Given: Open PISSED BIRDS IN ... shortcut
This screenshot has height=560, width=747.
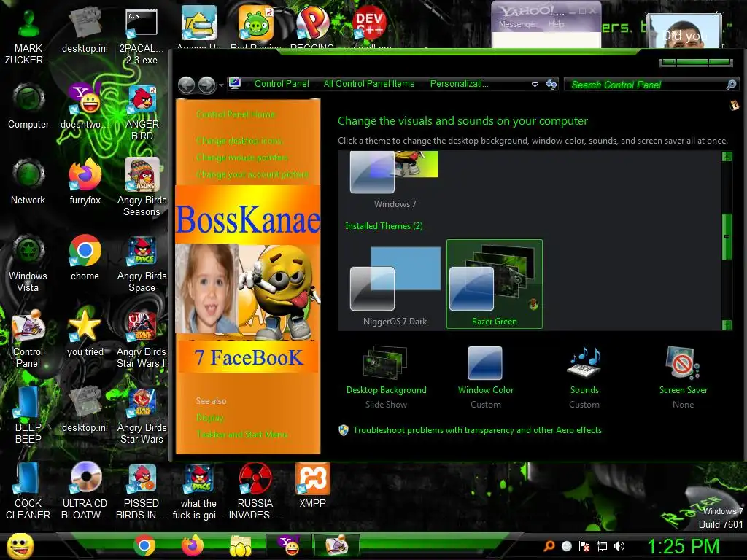Looking at the screenshot, I should coord(142,491).
